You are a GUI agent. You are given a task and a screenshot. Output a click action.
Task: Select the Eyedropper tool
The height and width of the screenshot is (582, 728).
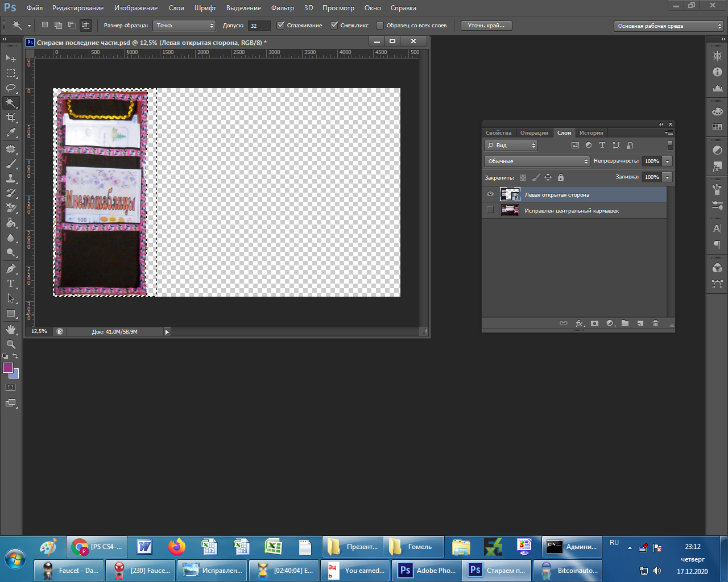[11, 133]
